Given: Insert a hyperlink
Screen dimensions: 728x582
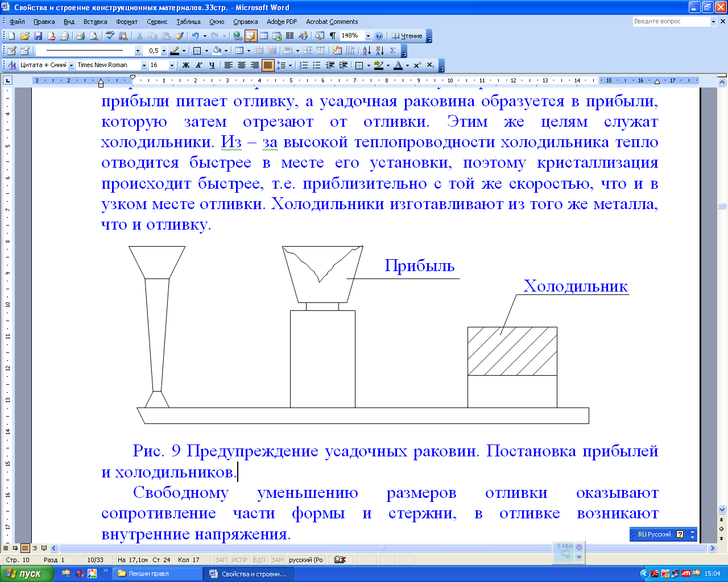Looking at the screenshot, I should tap(237, 36).
